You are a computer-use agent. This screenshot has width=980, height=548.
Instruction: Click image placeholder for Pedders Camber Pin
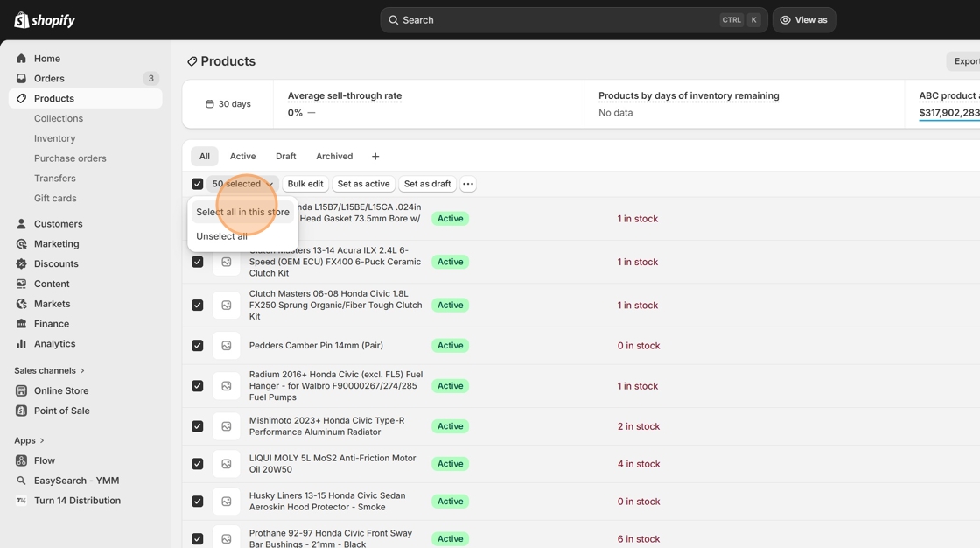[227, 345]
